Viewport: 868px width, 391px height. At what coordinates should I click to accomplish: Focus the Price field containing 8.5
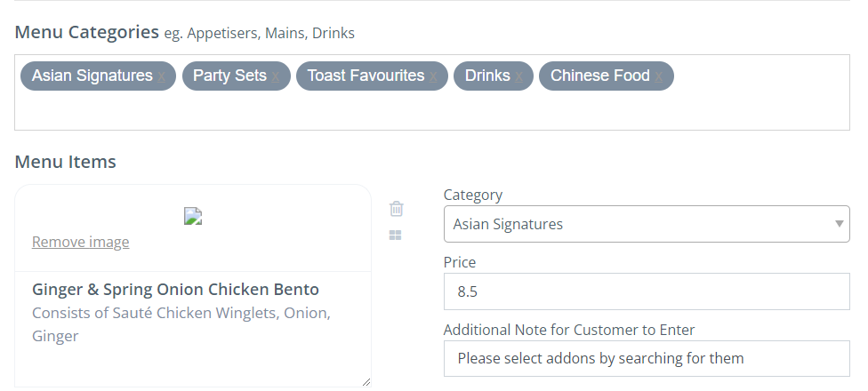pos(647,291)
